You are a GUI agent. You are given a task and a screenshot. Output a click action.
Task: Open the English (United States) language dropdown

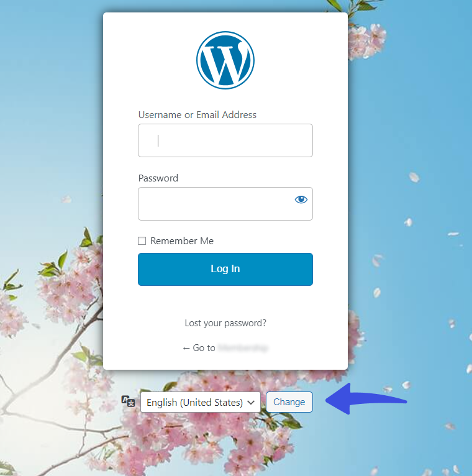pyautogui.click(x=201, y=402)
